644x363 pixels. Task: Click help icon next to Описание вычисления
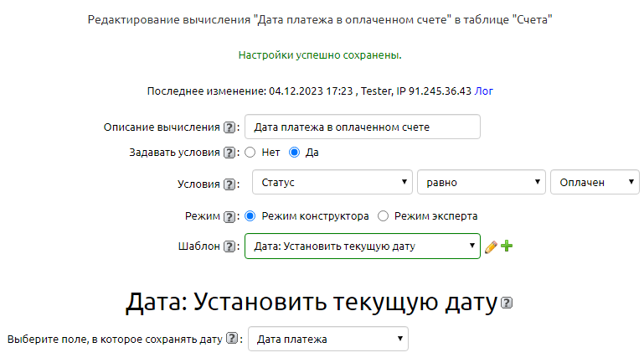(x=229, y=127)
